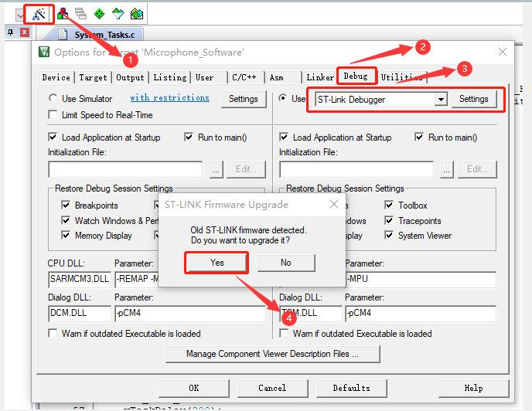Enable Limit Speed to Real-Time checkbox
This screenshot has height=411, width=532.
point(53,114)
